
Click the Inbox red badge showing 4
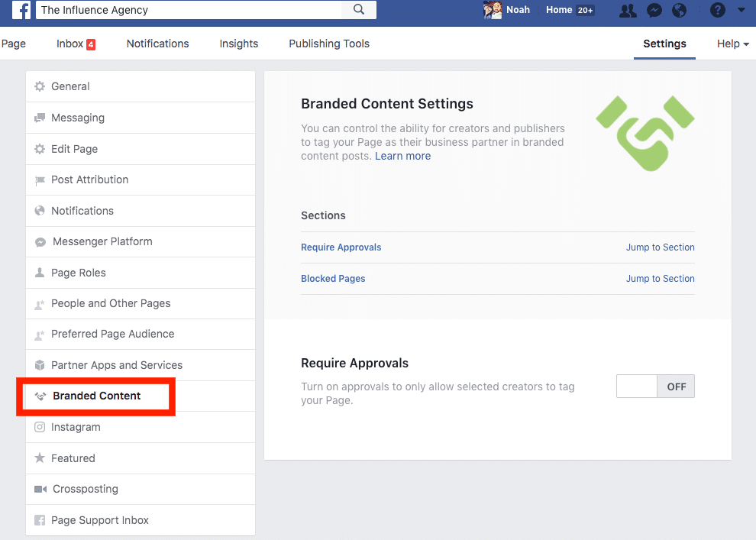pyautogui.click(x=91, y=44)
